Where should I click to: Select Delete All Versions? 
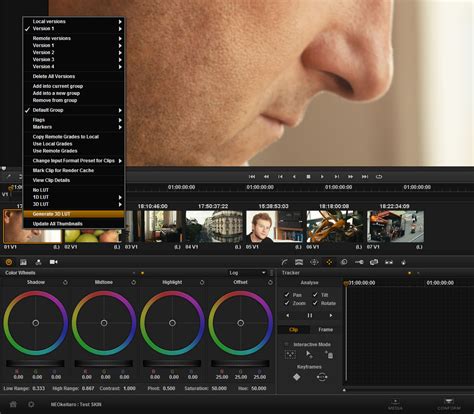tap(74, 76)
